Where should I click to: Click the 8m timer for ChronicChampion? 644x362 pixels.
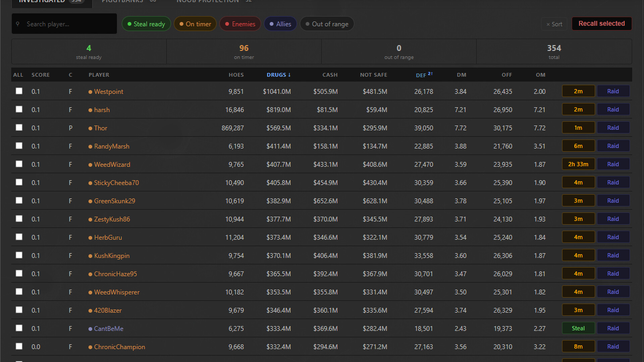(578, 346)
